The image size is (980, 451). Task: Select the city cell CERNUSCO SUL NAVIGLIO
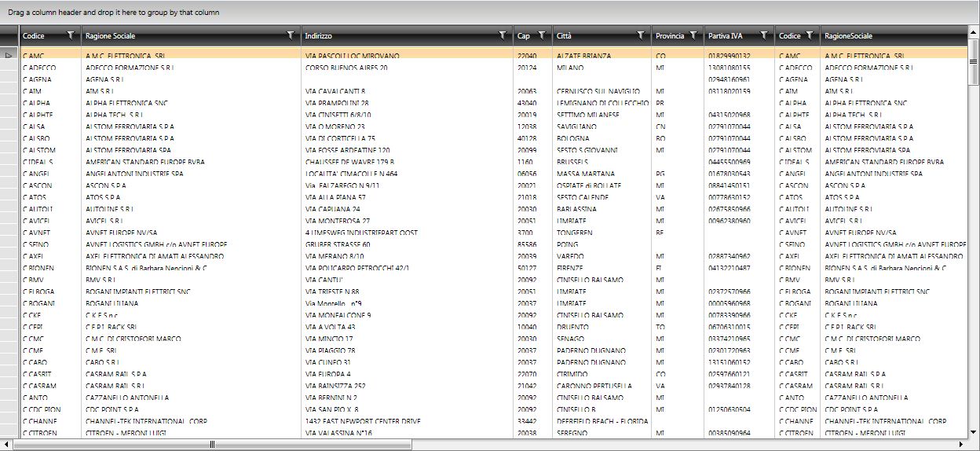click(602, 91)
